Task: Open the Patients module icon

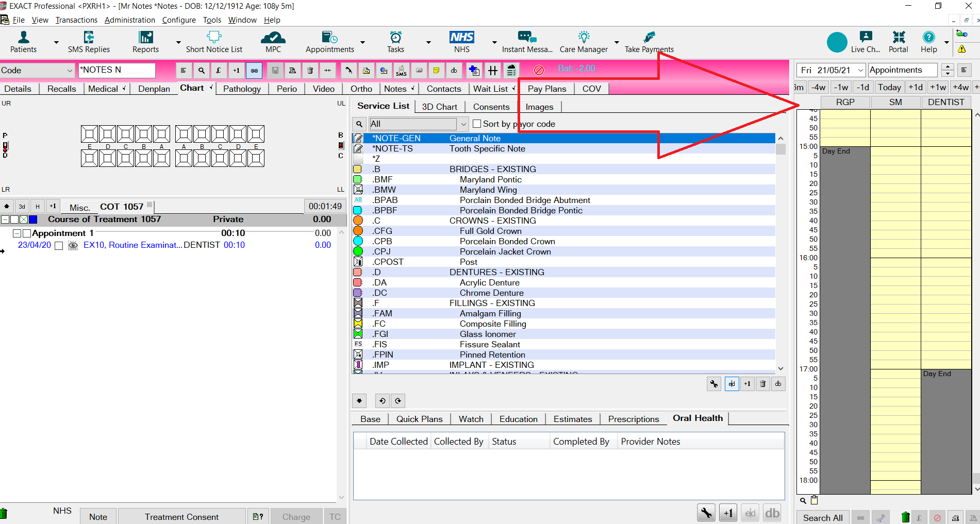Action: [23, 42]
